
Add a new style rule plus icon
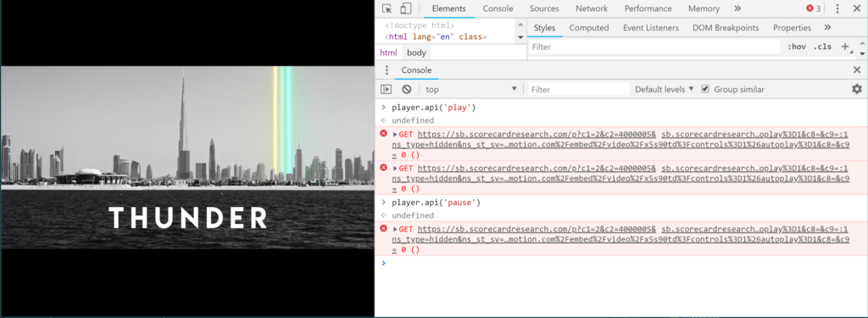pyautogui.click(x=845, y=47)
